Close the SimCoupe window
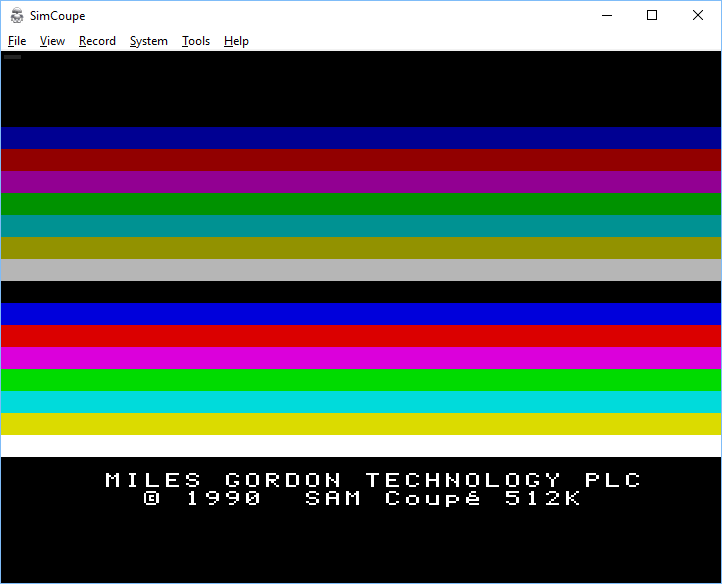The image size is (722, 584). (698, 15)
